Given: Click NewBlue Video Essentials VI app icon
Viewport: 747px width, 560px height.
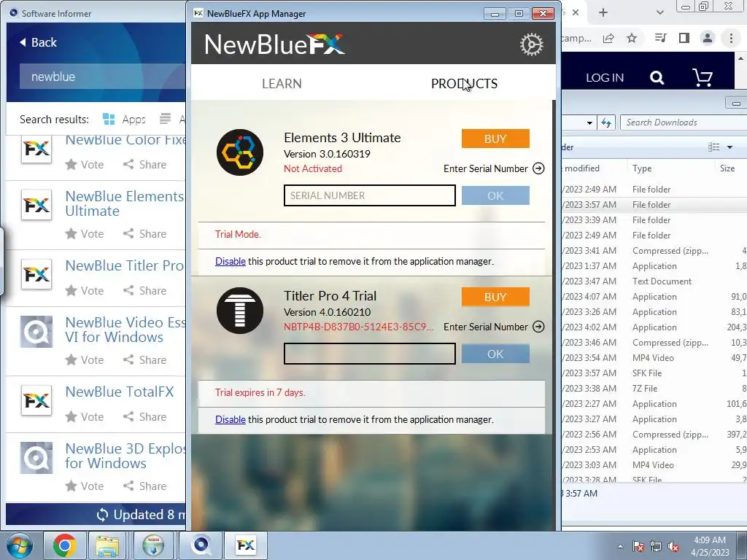Looking at the screenshot, I should coord(36,332).
